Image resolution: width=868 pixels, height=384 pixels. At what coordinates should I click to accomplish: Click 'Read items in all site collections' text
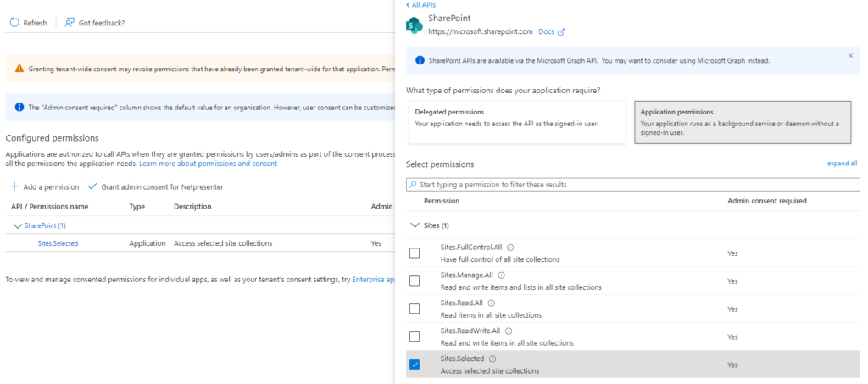point(491,314)
